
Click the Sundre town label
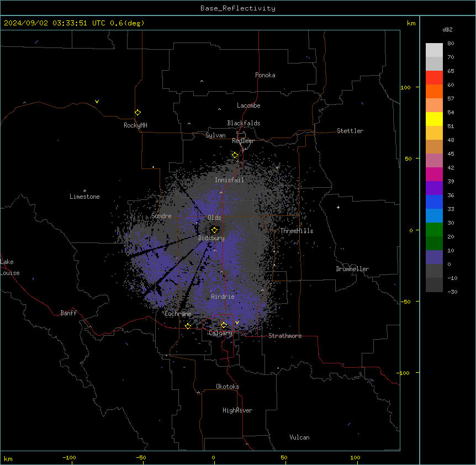pos(161,216)
